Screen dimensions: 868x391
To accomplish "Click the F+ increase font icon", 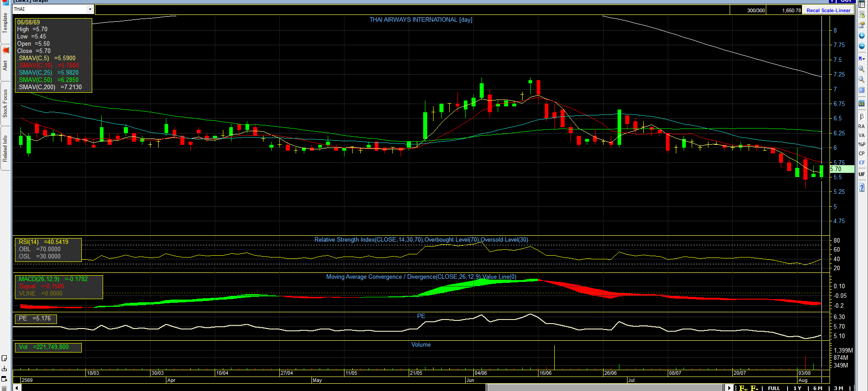I will click(744, 388).
